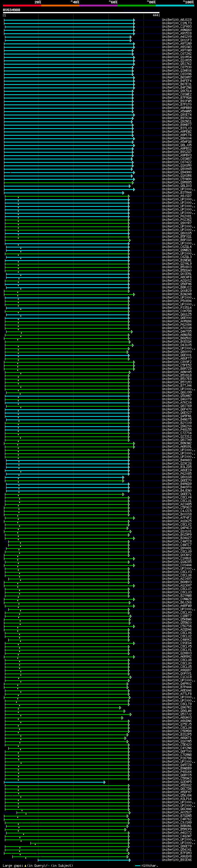
Task: Select hit UniRef100_Q86LW4
Action: pos(177,711)
